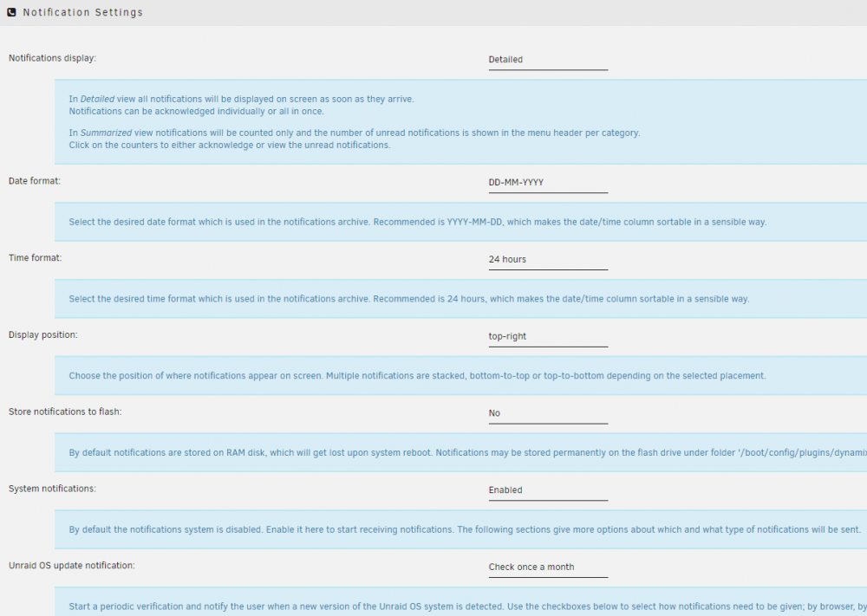Click the Notifications display label
The width and height of the screenshot is (867, 616).
(x=52, y=58)
